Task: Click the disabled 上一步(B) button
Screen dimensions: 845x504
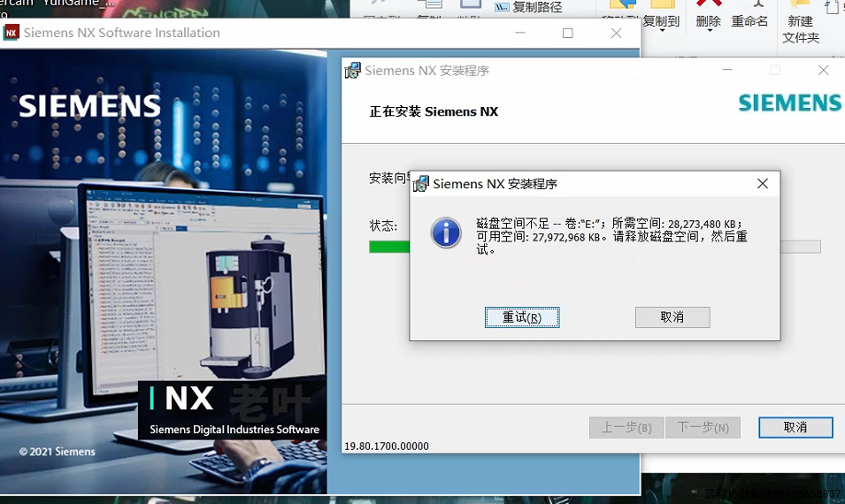Action: tap(626, 428)
